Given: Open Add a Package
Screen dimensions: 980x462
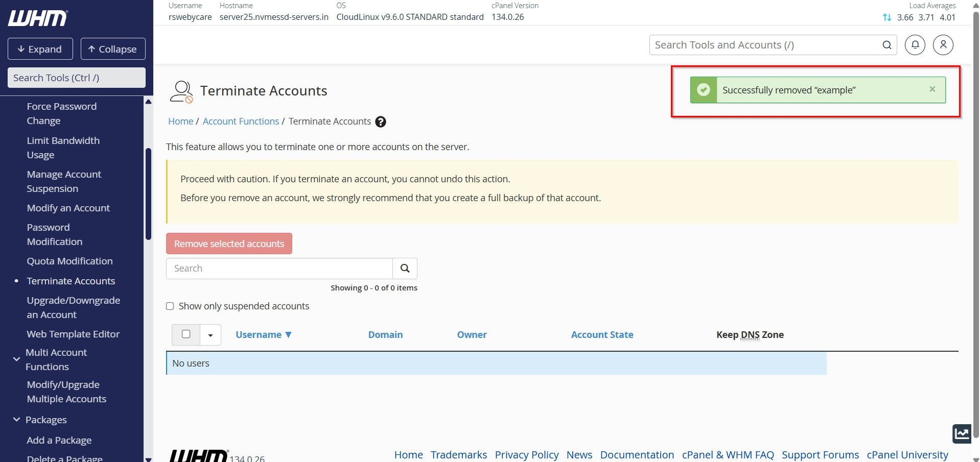Looking at the screenshot, I should pos(59,440).
